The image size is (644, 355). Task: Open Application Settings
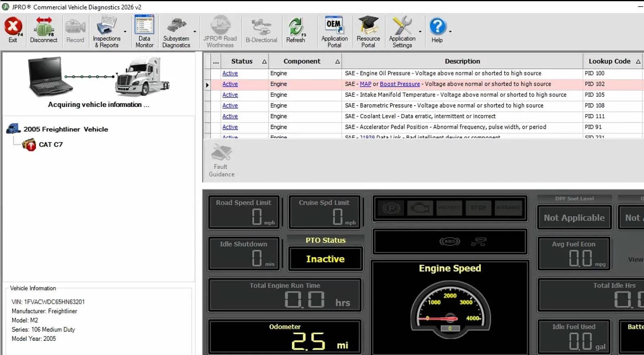coord(402,32)
